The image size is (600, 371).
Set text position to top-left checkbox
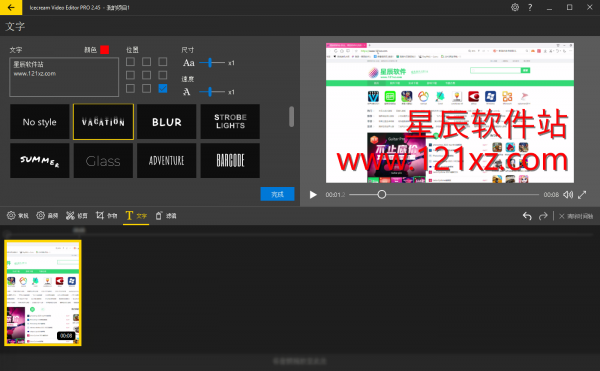pyautogui.click(x=130, y=62)
